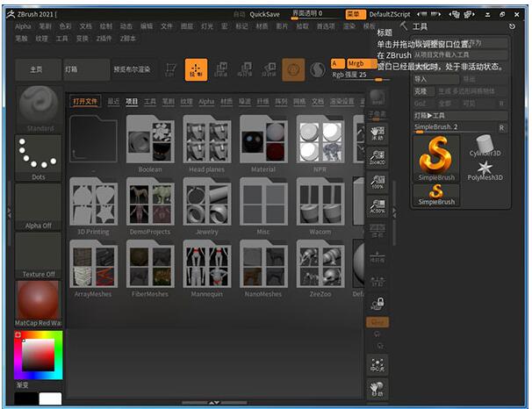Toggle the Draw mode button

click(x=196, y=69)
